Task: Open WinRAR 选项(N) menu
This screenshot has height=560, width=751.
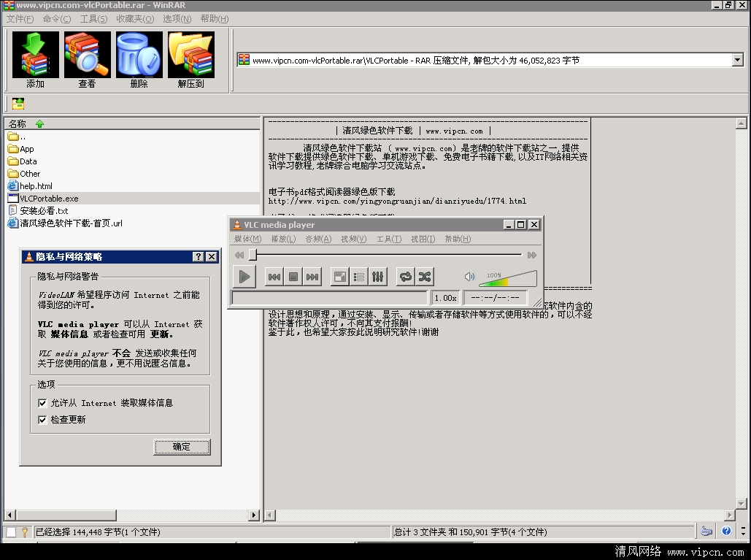Action: [177, 19]
